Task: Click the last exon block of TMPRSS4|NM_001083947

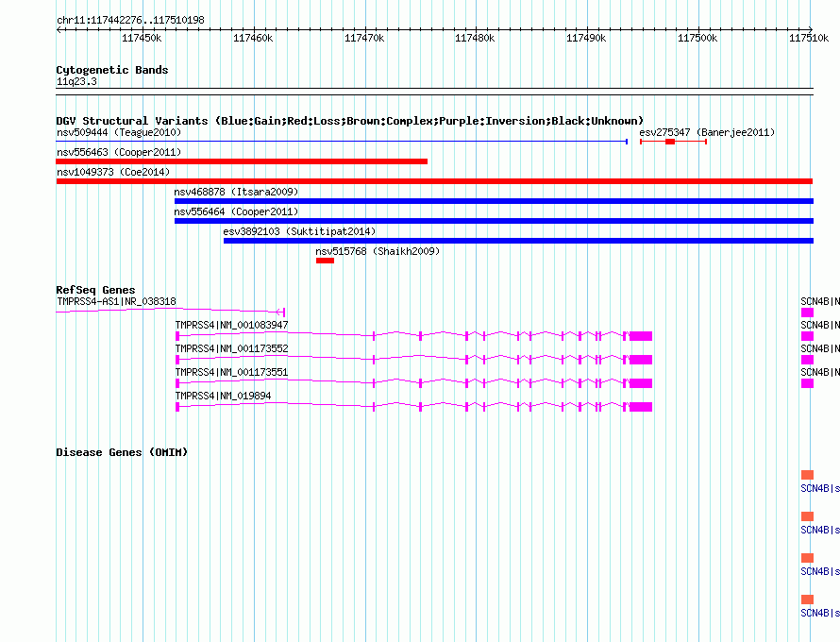Action: pos(641,336)
